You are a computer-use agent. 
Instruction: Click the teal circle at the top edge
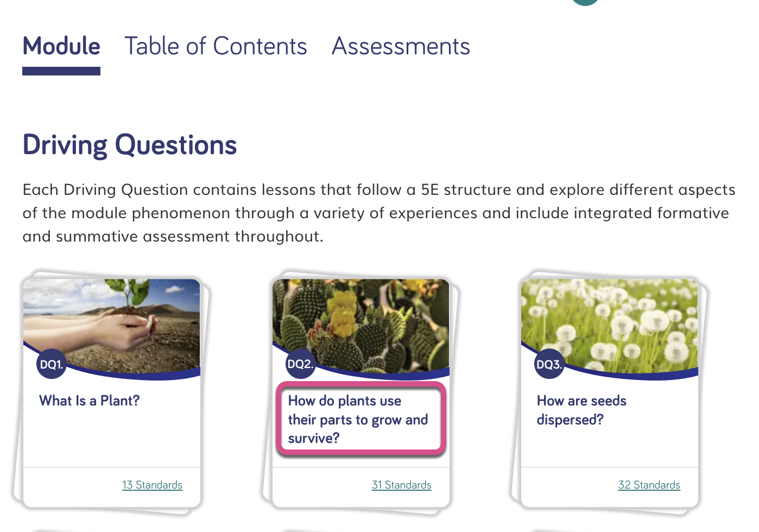585,2
